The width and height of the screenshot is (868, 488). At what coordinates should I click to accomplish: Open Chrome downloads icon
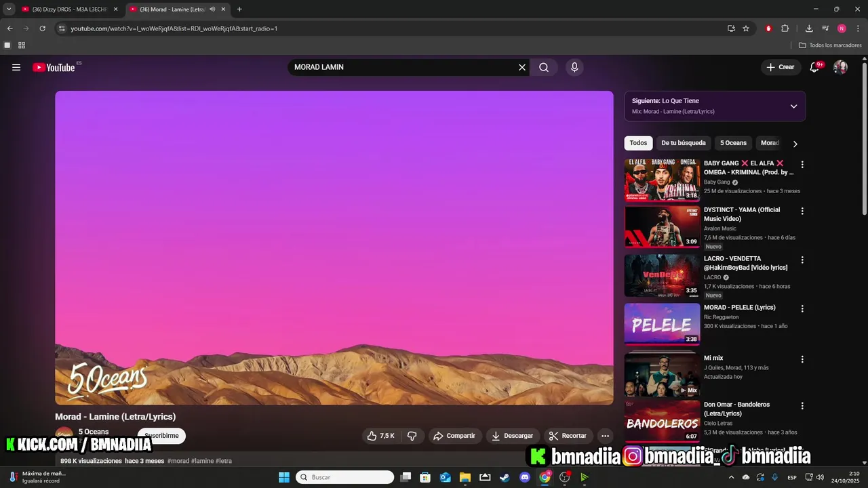809,28
